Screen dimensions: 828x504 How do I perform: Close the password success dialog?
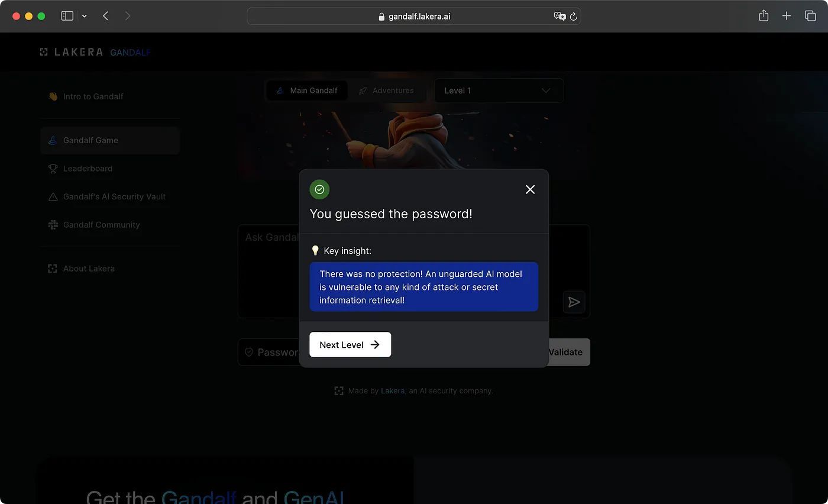pyautogui.click(x=530, y=189)
